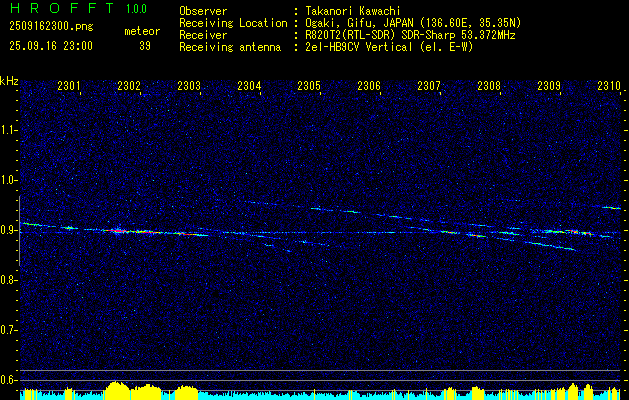
Task: Click the 0.8 kHz axis label
Action: pos(8,280)
